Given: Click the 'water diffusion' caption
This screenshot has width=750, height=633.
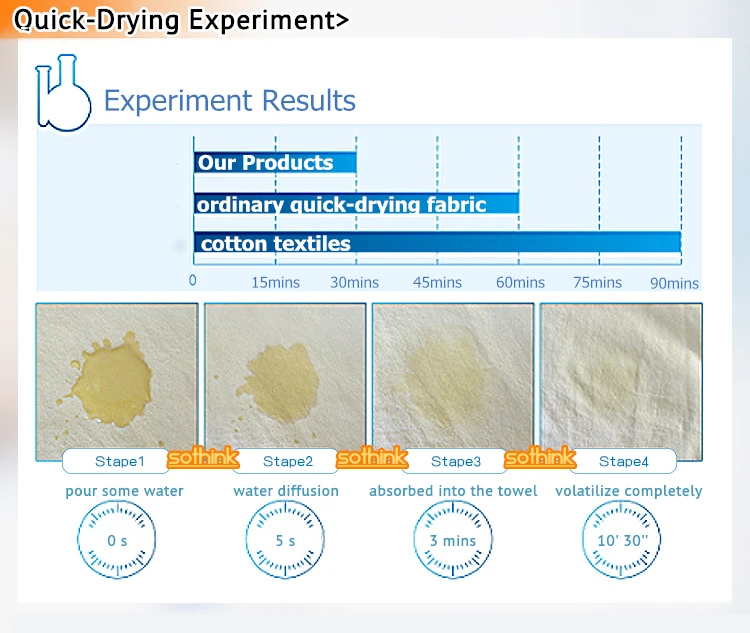Looking at the screenshot, I should click(286, 491).
